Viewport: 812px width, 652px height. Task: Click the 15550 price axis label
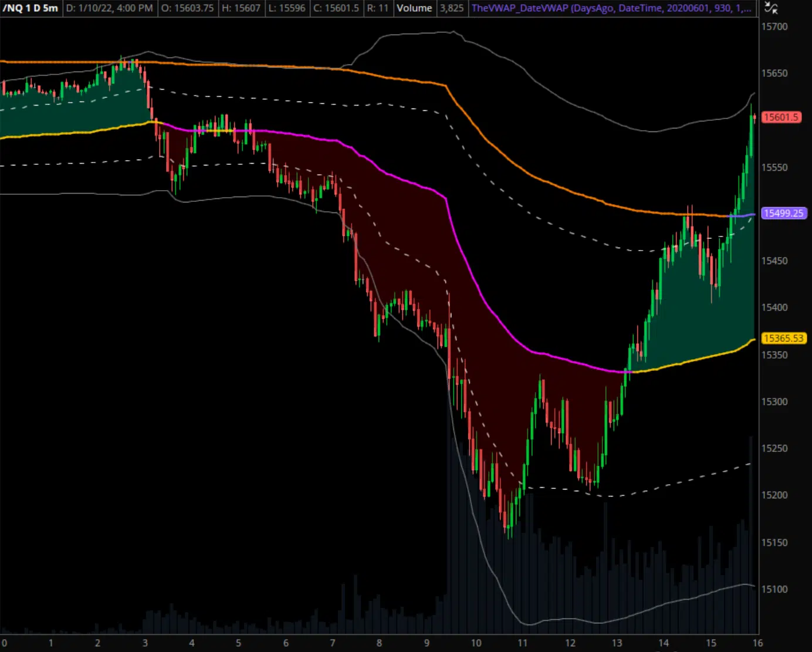[x=774, y=167]
